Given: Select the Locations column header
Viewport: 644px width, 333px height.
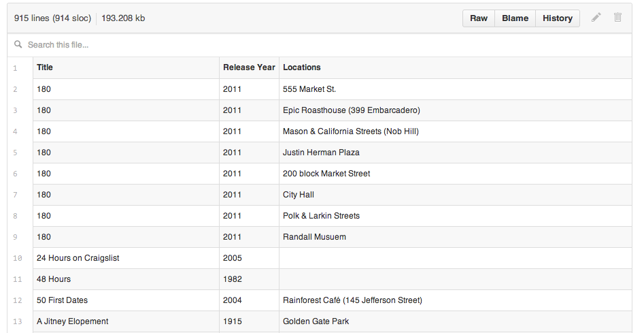Looking at the screenshot, I should pos(302,67).
